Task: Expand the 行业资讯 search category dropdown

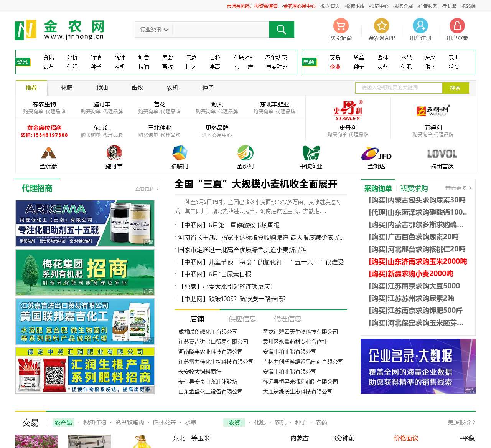Action: (154, 30)
